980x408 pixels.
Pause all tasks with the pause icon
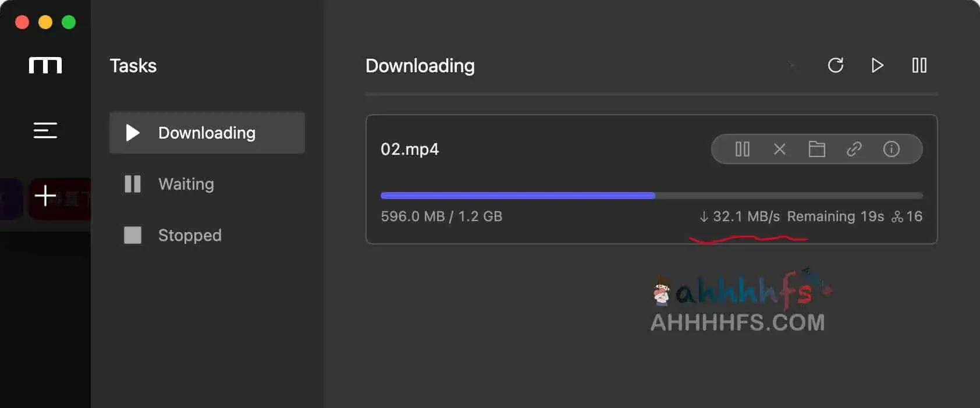point(919,66)
